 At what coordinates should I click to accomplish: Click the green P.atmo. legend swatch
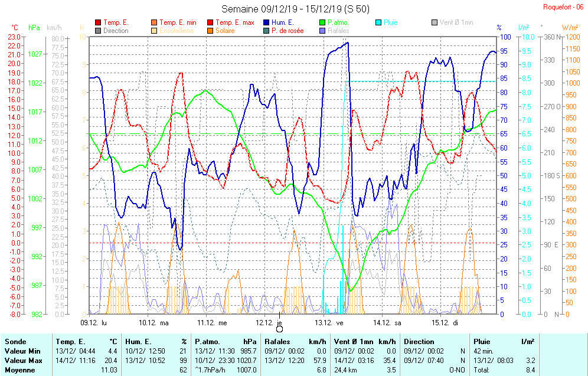coord(322,22)
